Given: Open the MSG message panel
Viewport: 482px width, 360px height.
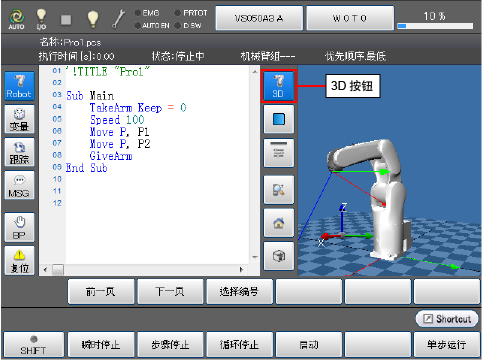Looking at the screenshot, I should 19,185.
